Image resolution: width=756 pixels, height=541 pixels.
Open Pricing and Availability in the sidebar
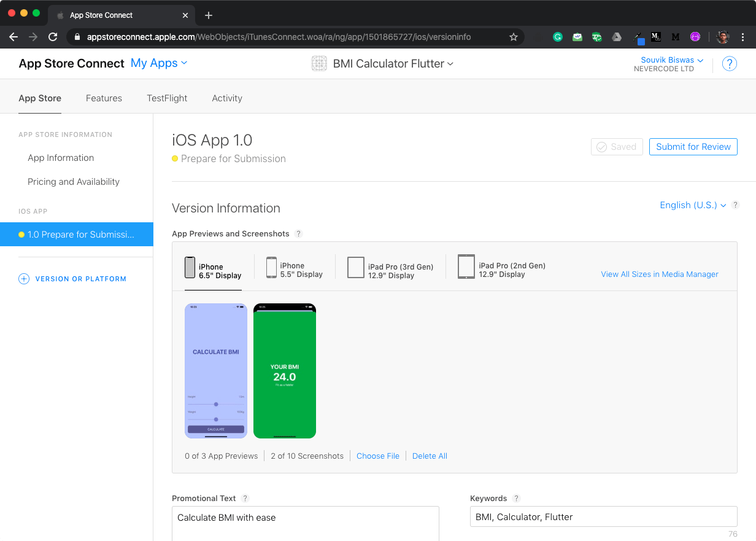[74, 182]
